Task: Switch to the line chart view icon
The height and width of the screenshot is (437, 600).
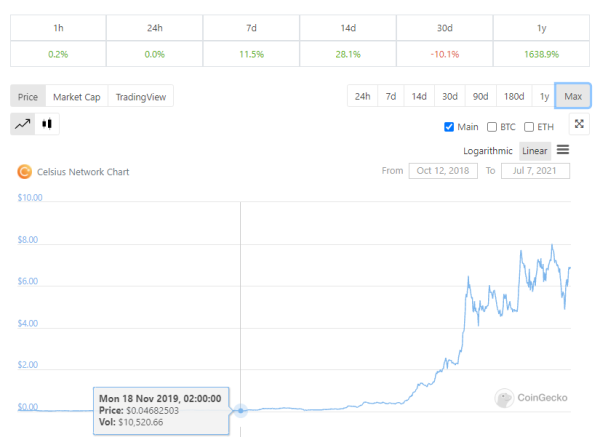Action: click(x=23, y=124)
